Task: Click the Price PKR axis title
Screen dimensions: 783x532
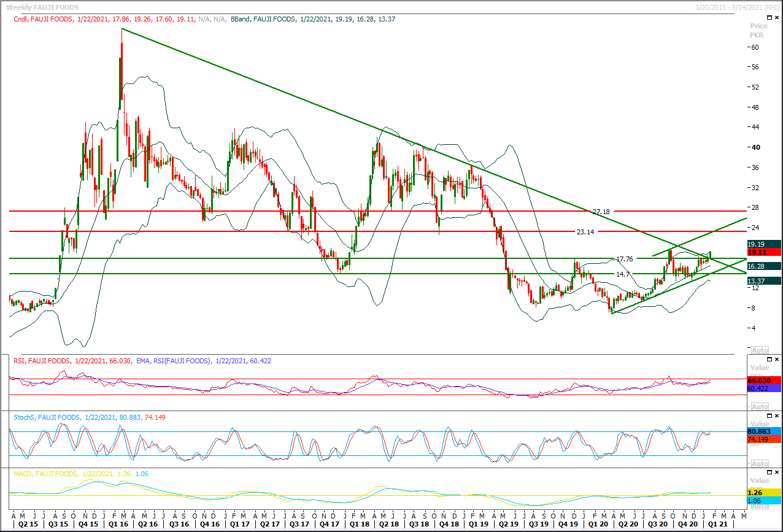Action: click(759, 31)
